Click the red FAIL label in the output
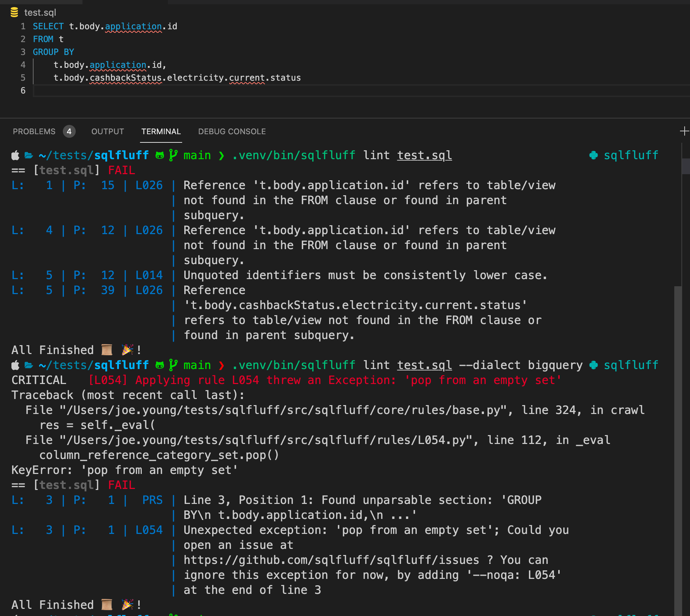690x616 pixels. coord(121,170)
